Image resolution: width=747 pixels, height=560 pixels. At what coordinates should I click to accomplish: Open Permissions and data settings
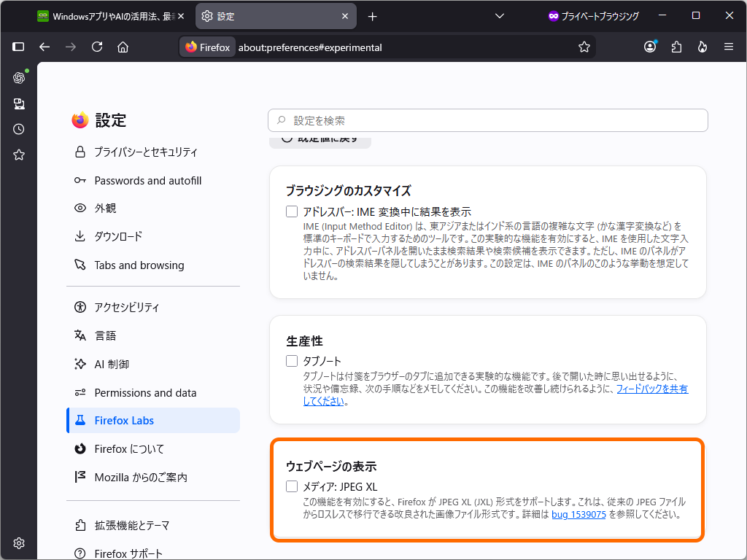coord(153,393)
